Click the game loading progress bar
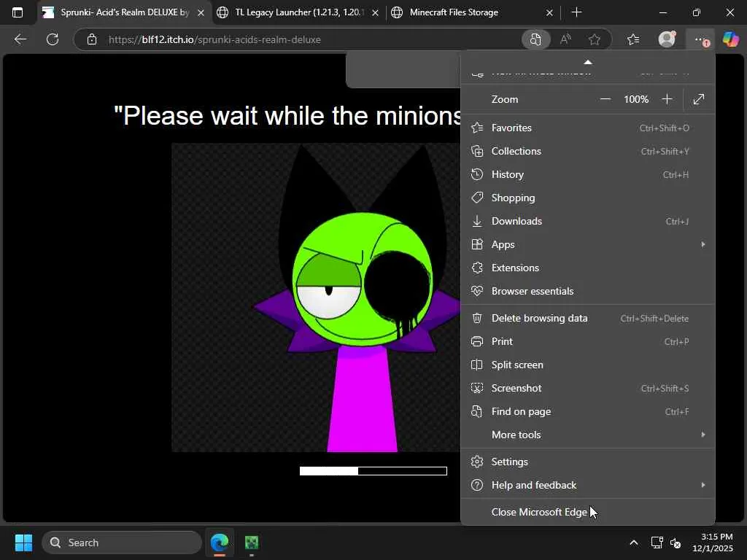Image resolution: width=747 pixels, height=560 pixels. 373,471
